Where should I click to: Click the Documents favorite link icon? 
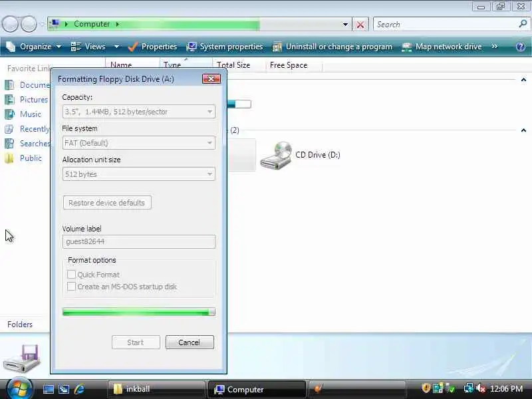9,85
